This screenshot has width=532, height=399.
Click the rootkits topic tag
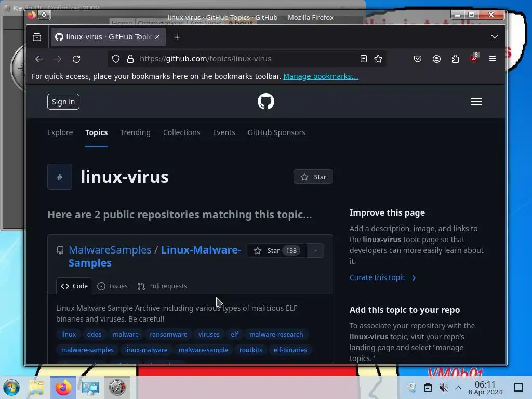251,350
